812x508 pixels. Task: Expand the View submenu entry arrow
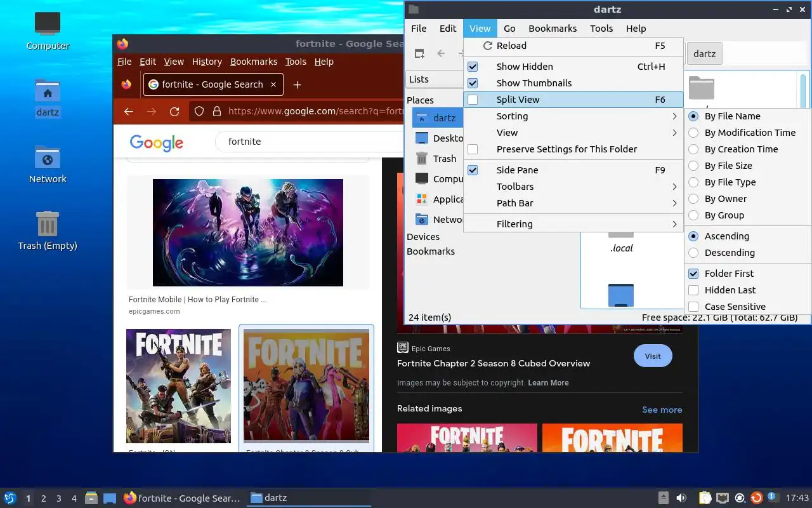[x=674, y=133]
